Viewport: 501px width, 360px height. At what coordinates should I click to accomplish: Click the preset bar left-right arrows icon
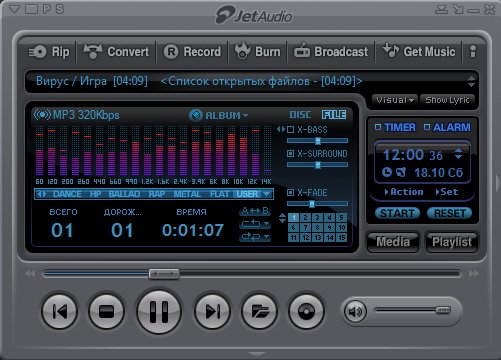point(42,194)
